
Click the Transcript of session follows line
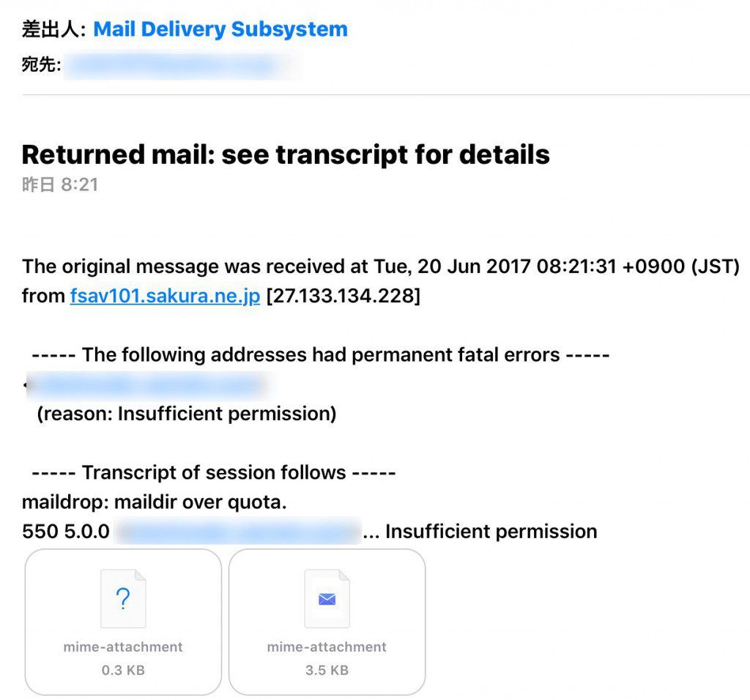pos(213,472)
